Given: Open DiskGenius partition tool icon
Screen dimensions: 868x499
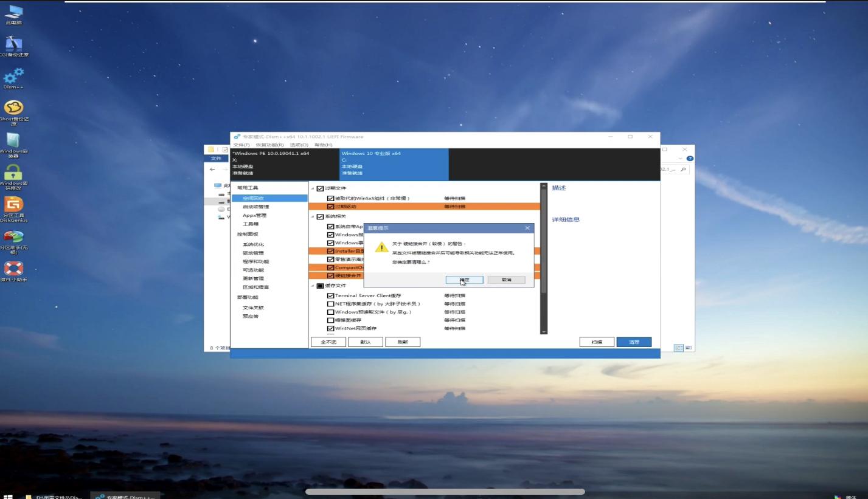Looking at the screenshot, I should (13, 208).
